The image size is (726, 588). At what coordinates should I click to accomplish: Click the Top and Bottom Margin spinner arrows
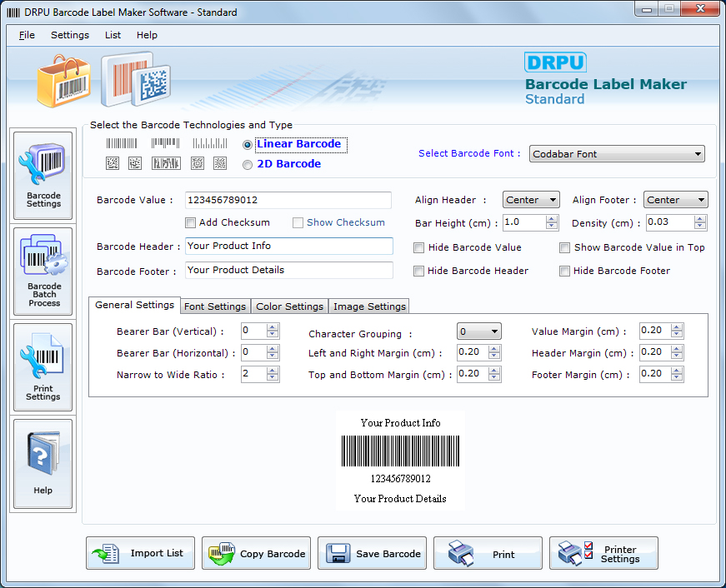pos(494,374)
